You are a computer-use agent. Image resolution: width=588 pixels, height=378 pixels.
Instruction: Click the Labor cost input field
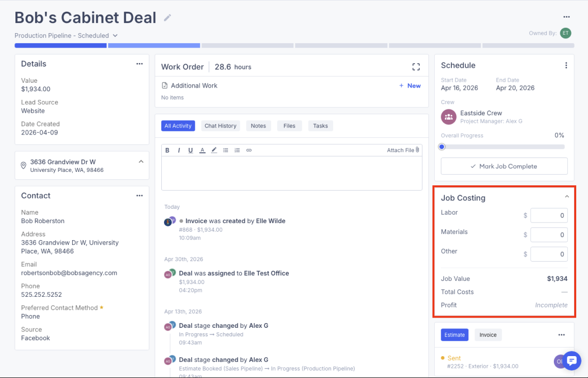point(548,215)
